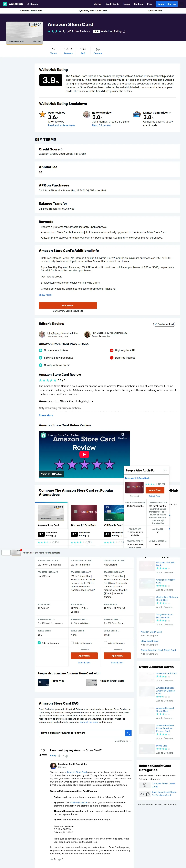The image size is (186, 868).
Task: Open the Search magnifier in header
Action: pos(28,4)
